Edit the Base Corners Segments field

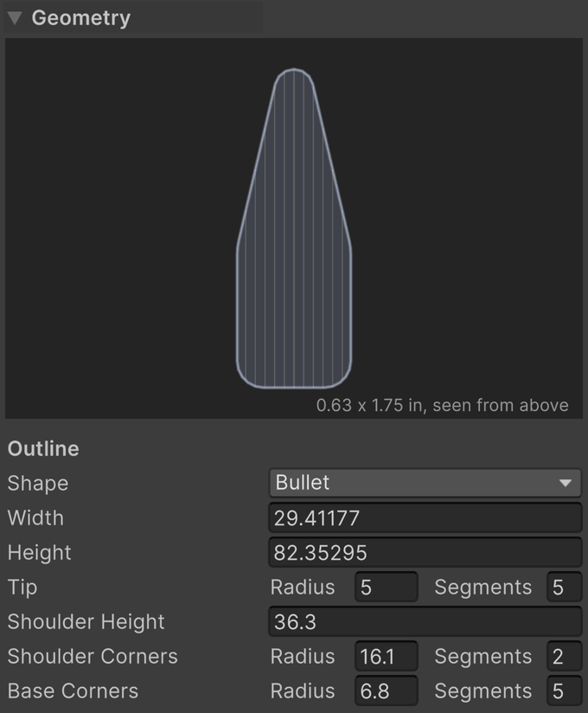(x=565, y=691)
